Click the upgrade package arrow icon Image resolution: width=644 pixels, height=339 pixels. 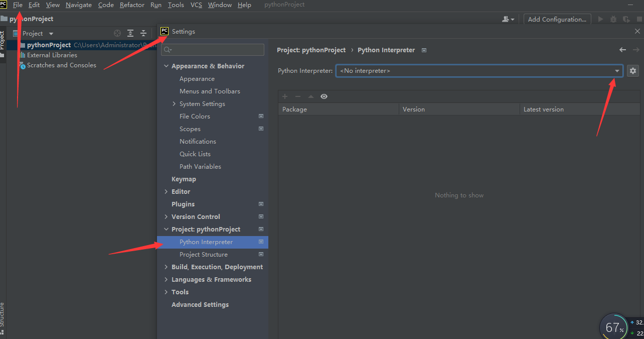coord(311,96)
